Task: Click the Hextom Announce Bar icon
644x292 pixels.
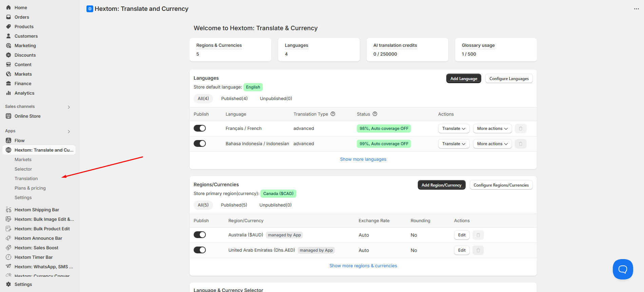Action: (8, 238)
